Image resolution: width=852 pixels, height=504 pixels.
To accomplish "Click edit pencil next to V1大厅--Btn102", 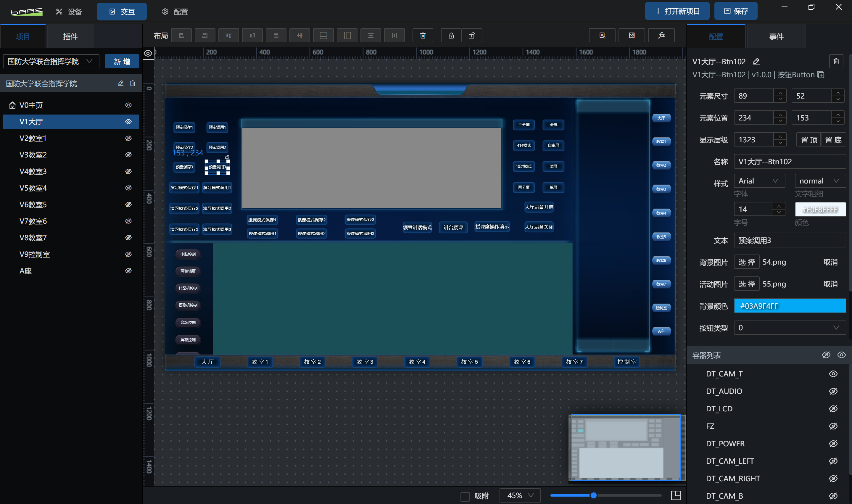I will pos(756,62).
